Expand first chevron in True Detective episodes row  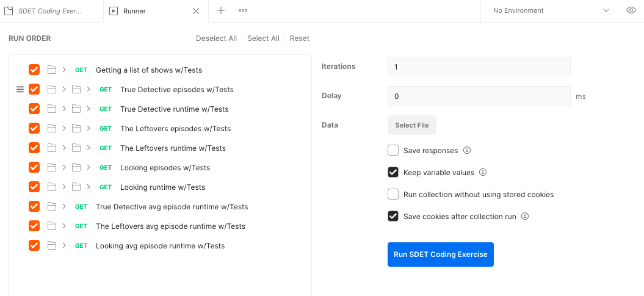[64, 89]
